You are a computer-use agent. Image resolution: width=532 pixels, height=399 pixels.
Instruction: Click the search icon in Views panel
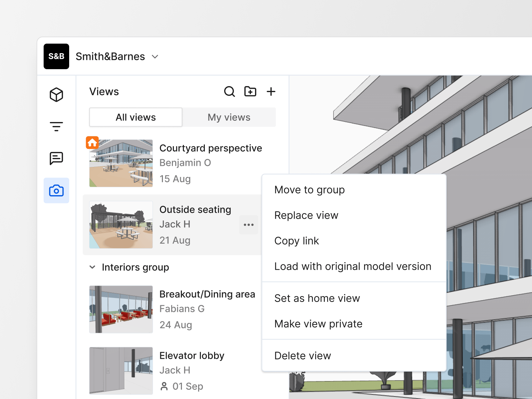(229, 91)
